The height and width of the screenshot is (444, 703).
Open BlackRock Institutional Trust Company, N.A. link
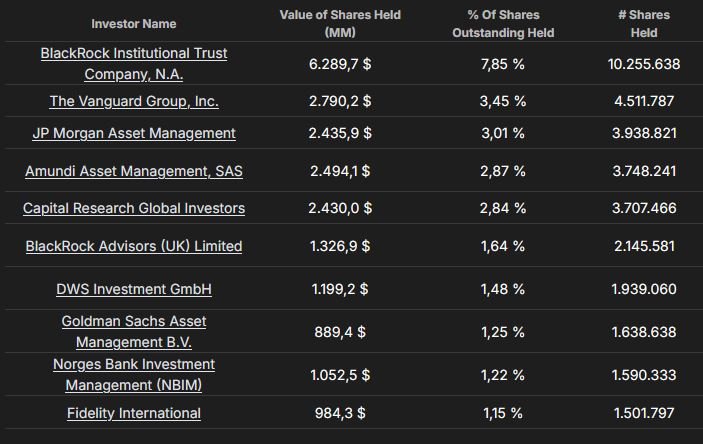point(133,63)
